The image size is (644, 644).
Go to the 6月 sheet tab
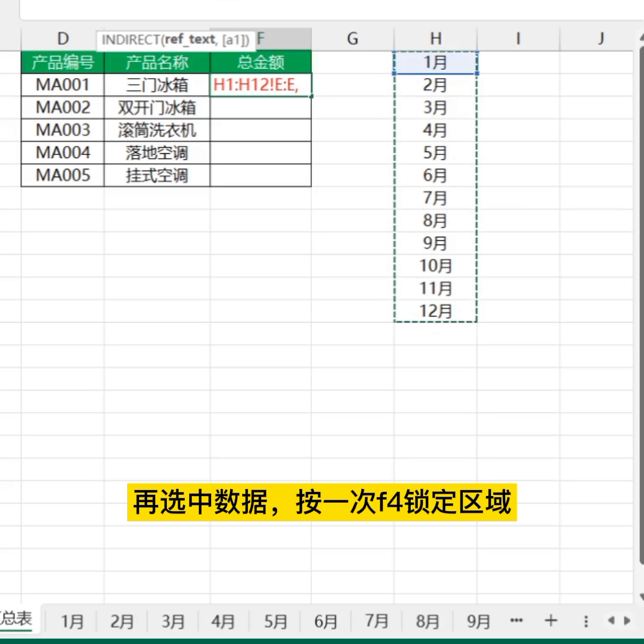tap(326, 621)
